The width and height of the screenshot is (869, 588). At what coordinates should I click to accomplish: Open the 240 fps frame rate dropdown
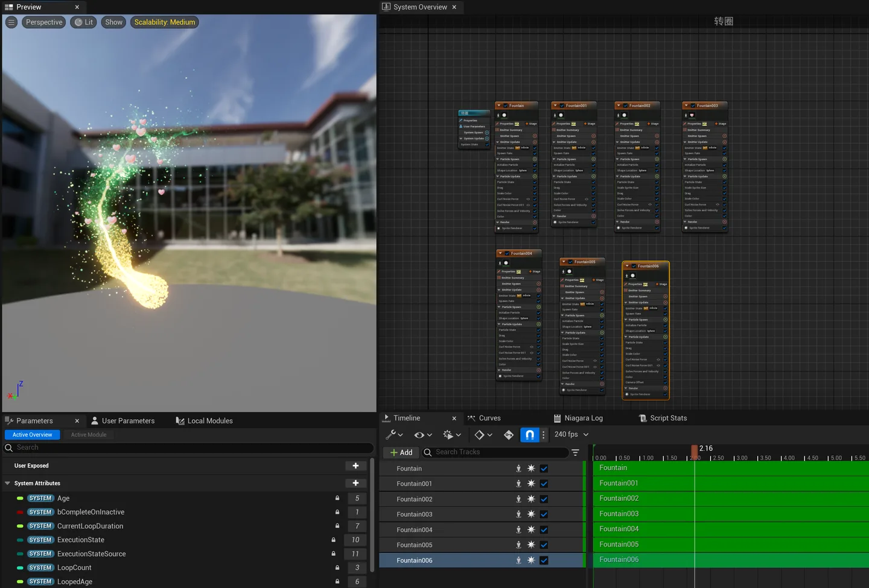click(571, 434)
